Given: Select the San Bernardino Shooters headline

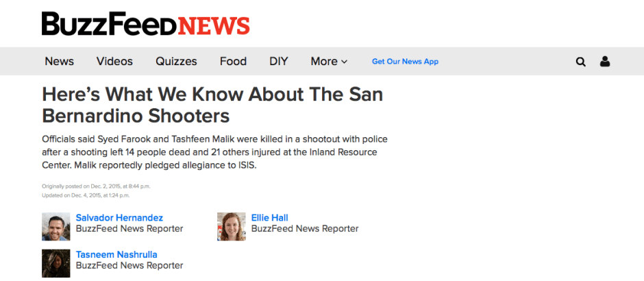Looking at the screenshot, I should click(212, 105).
